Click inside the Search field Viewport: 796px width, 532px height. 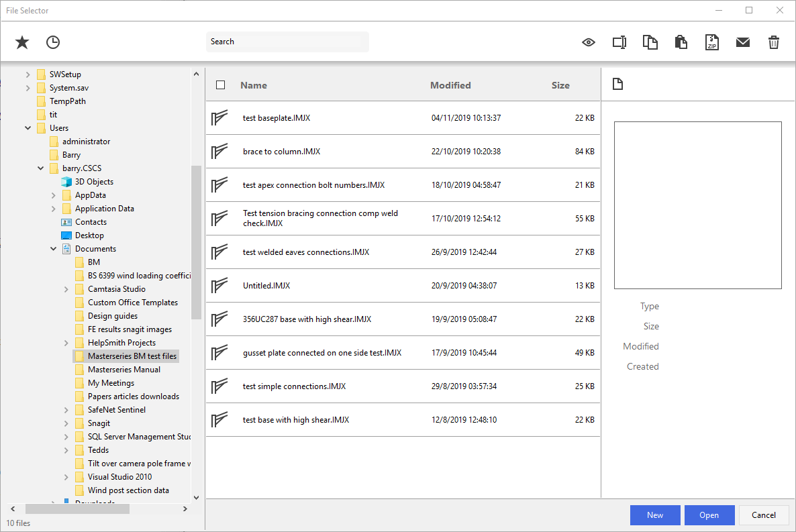click(287, 42)
